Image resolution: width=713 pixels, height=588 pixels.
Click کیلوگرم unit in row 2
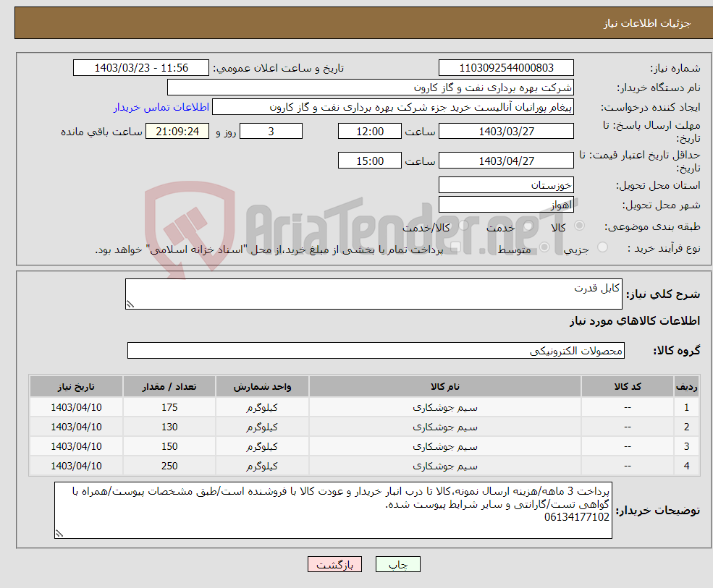pyautogui.click(x=262, y=427)
